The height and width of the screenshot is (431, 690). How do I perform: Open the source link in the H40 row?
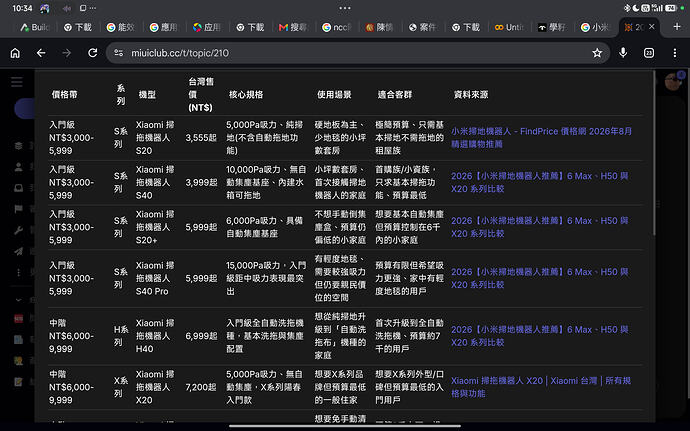540,336
